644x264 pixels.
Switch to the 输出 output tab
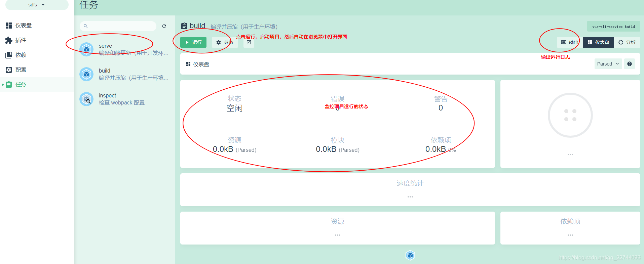click(x=570, y=42)
